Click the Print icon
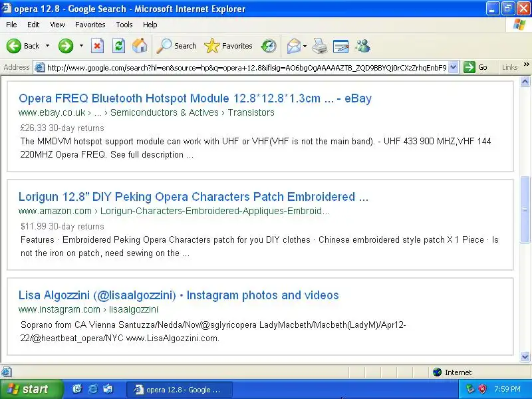Image resolution: width=532 pixels, height=399 pixels. (320, 46)
